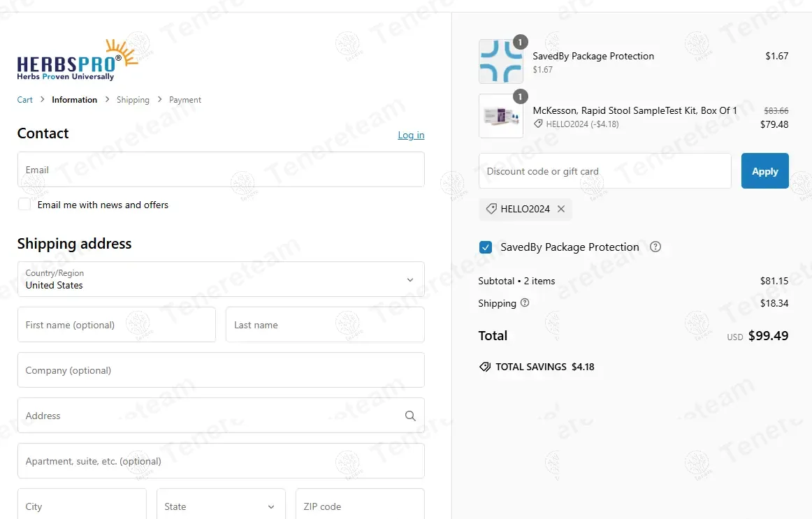Click the HerbsPro logo
The height and width of the screenshot is (519, 812).
(78, 61)
